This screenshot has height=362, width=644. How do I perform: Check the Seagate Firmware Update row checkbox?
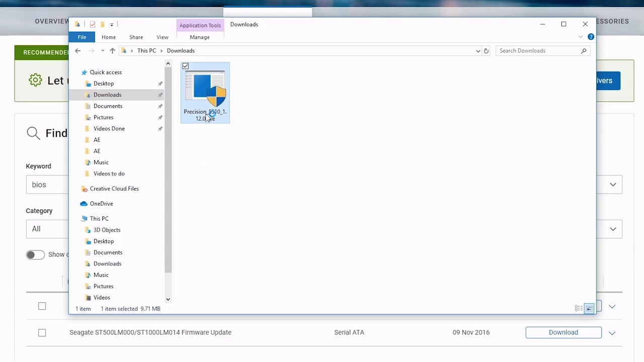42,333
